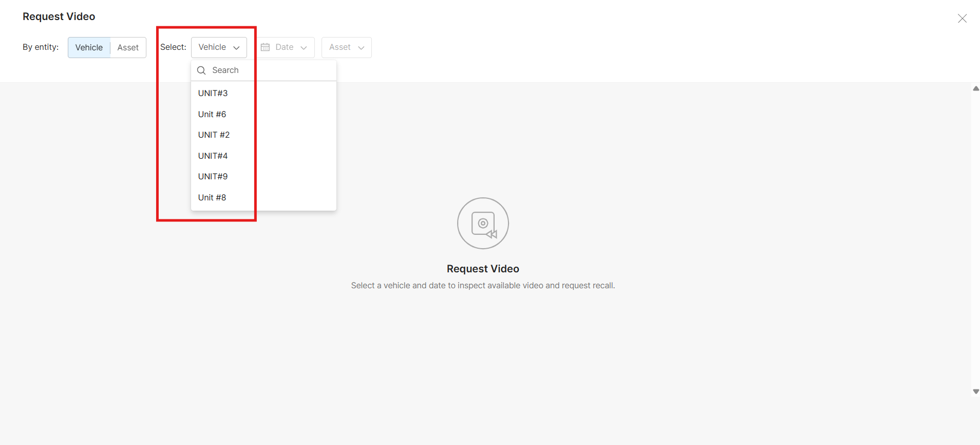Click the magnifying glass search icon
The width and height of the screenshot is (980, 445).
201,70
